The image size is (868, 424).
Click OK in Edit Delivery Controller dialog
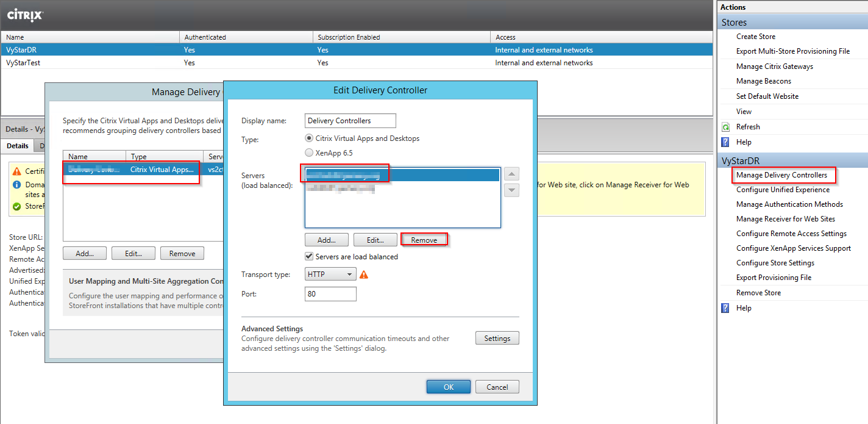point(449,387)
